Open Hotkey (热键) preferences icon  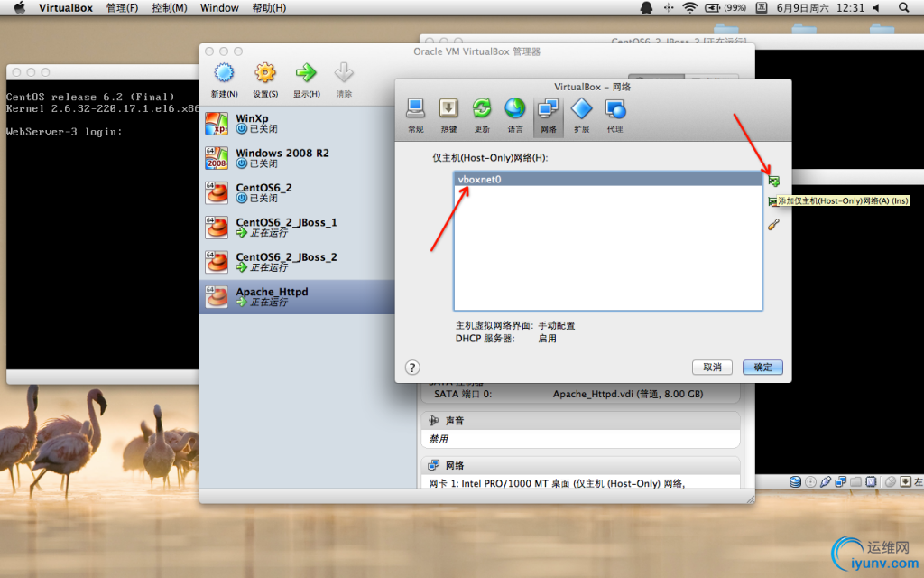448,109
